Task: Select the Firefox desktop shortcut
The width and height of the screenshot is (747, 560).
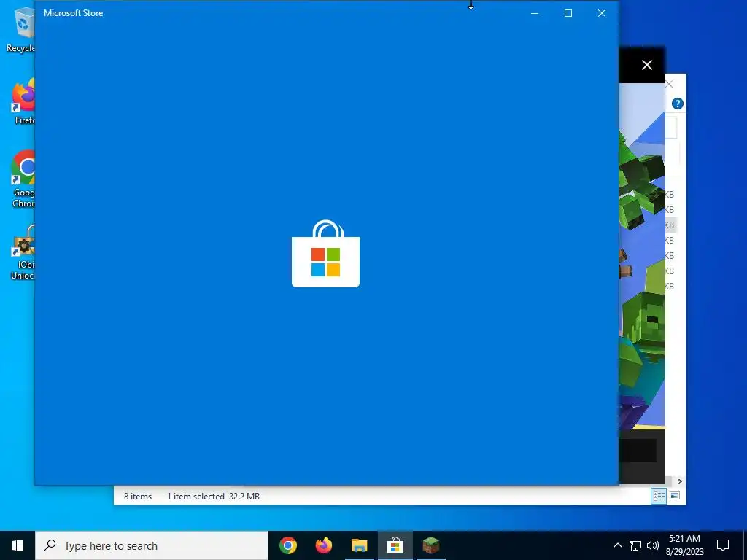Action: coord(23,102)
